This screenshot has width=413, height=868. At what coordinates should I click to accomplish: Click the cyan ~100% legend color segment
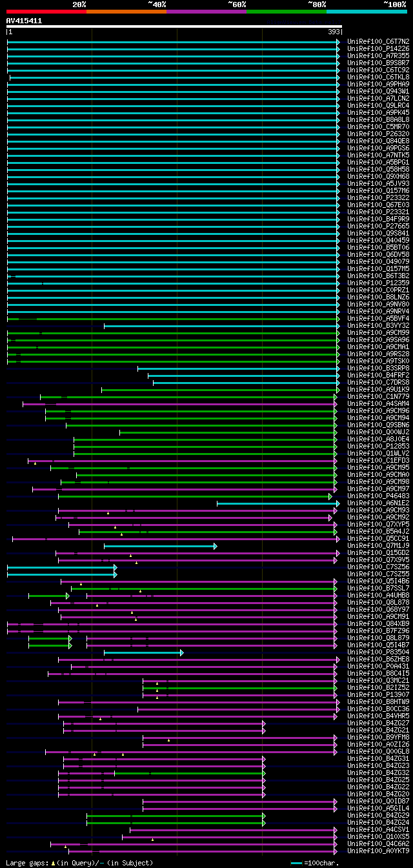tap(367, 11)
